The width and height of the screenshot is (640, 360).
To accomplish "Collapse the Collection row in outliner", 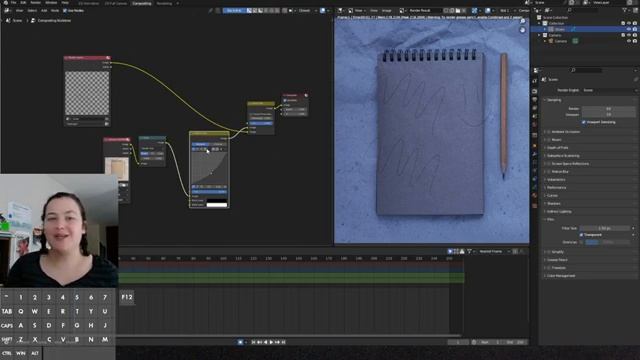I will point(540,24).
